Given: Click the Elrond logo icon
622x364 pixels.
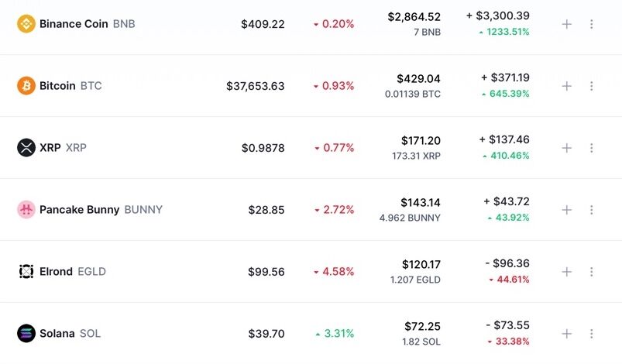Looking at the screenshot, I should tap(26, 272).
